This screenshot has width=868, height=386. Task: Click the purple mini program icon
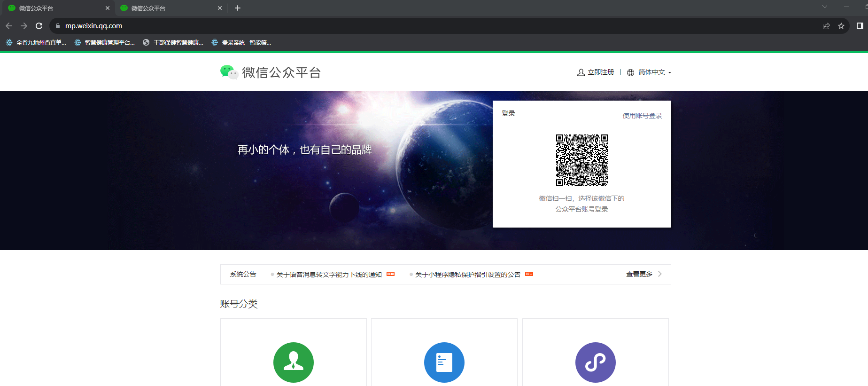tap(595, 362)
